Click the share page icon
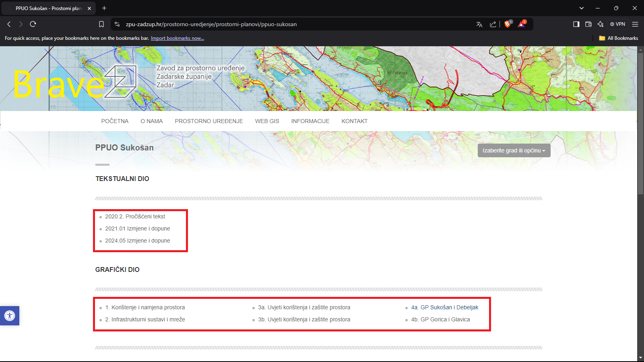This screenshot has height=362, width=644. coord(493,24)
